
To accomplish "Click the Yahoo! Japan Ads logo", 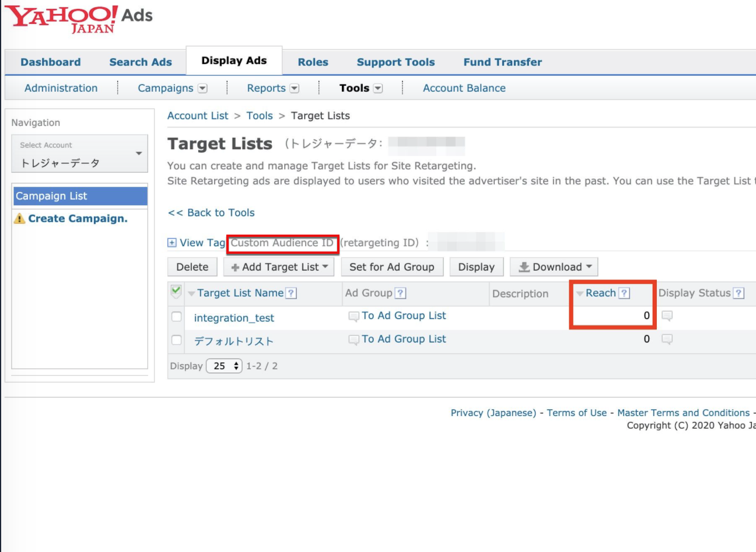I will pyautogui.click(x=78, y=19).
